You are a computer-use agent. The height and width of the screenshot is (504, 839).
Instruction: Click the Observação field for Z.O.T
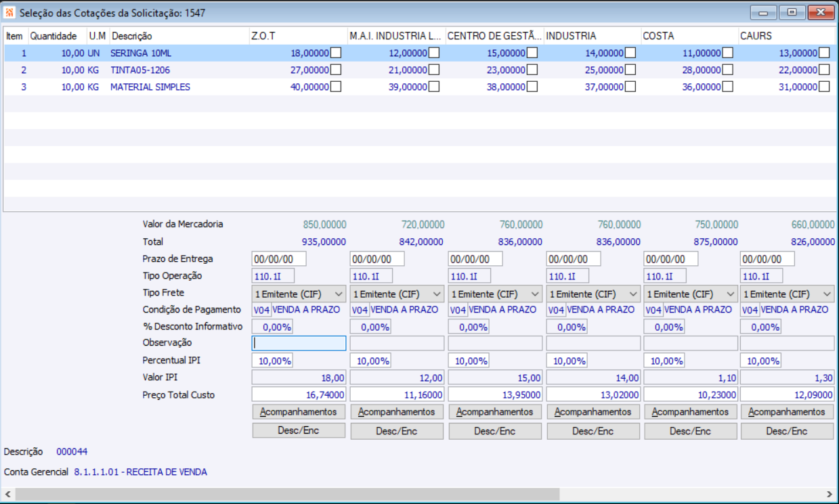pyautogui.click(x=299, y=343)
